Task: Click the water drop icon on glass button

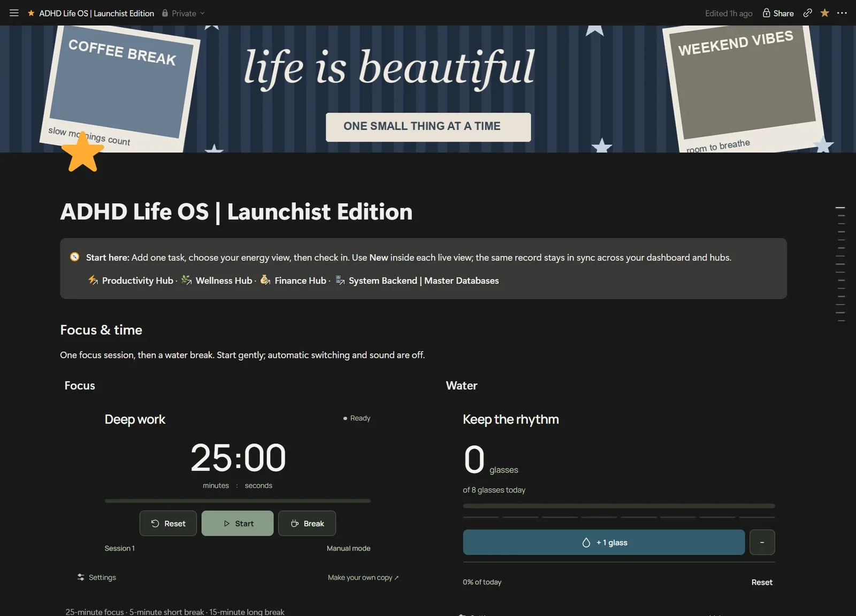Action: coord(586,542)
